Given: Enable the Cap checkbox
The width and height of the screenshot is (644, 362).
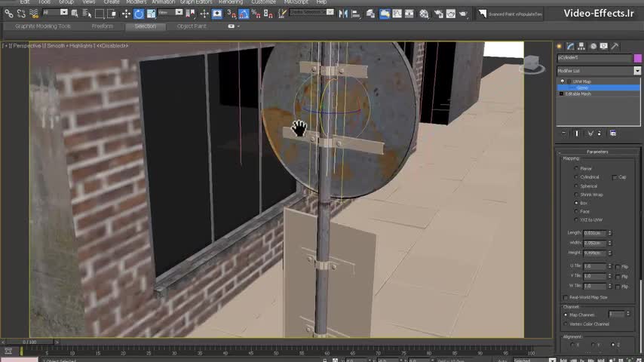Looking at the screenshot, I should (615, 177).
